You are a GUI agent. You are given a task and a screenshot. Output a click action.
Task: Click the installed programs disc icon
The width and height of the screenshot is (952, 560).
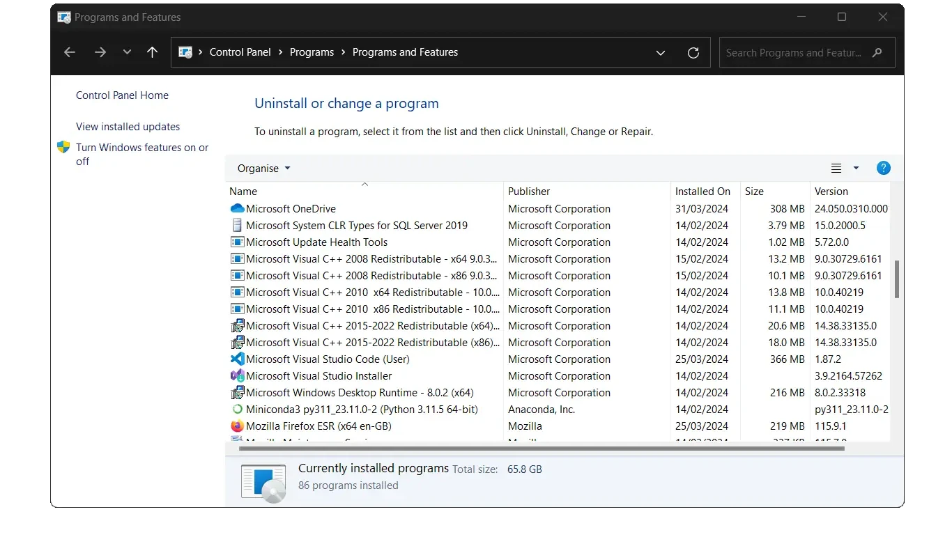(263, 482)
